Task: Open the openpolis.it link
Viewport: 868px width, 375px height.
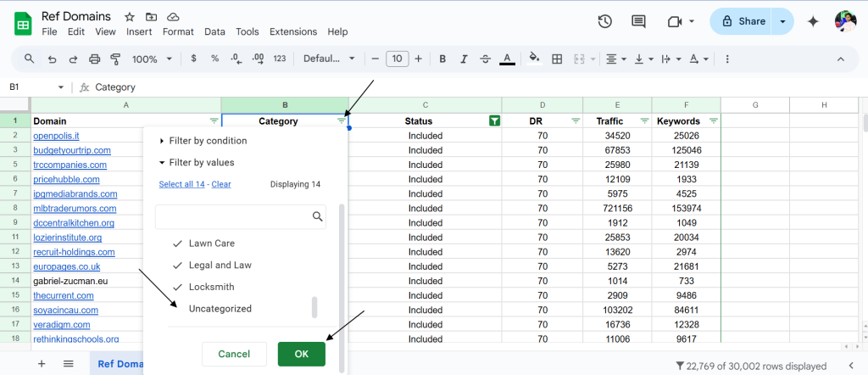Action: [x=56, y=136]
